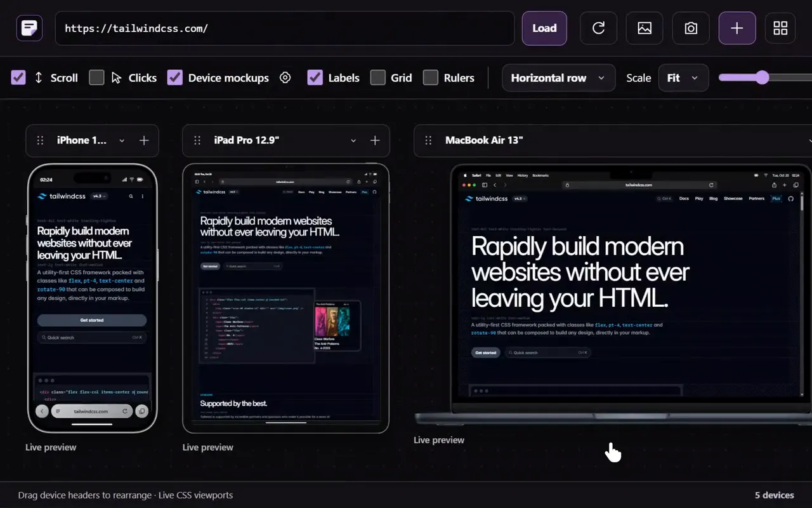
Task: Click Get started in iPhone preview
Action: pyautogui.click(x=92, y=320)
